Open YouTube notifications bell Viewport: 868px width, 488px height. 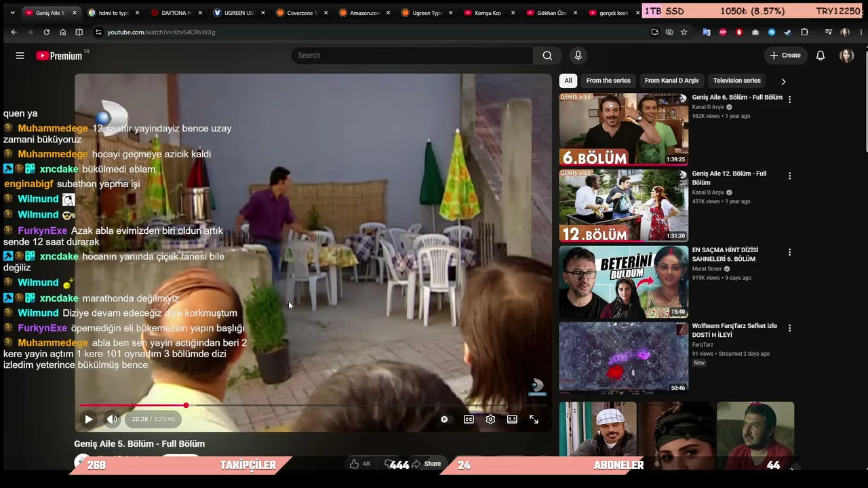tap(821, 56)
